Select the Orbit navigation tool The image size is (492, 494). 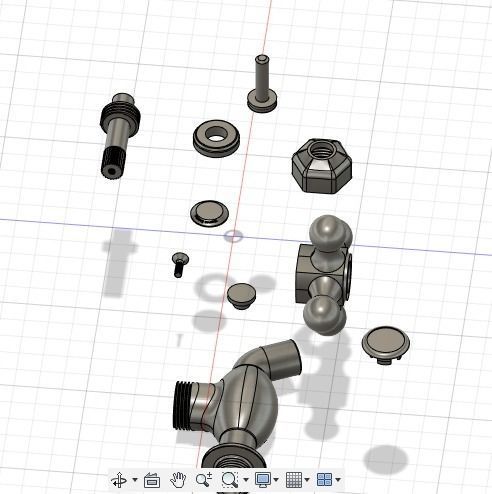tap(119, 480)
